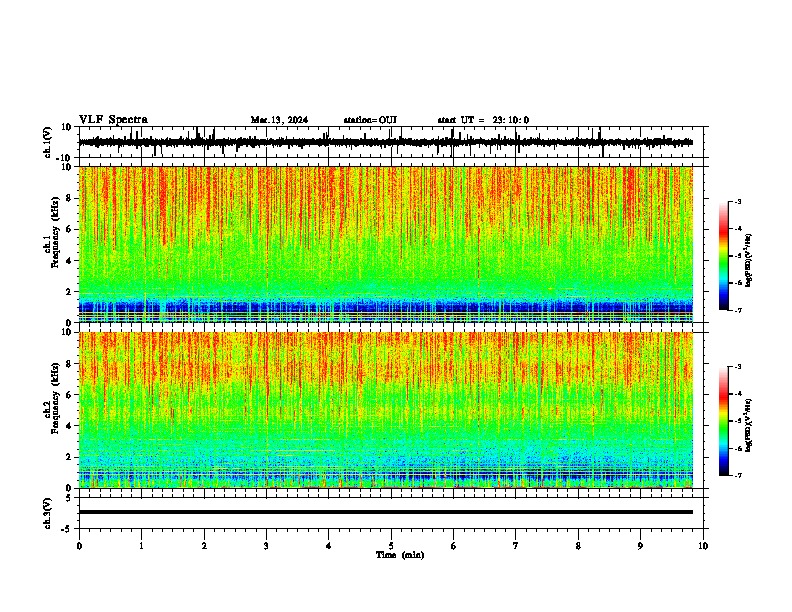Image resolution: width=792 pixels, height=612 pixels.
Task: Click time axis tick label "9"
Action: pos(640,546)
